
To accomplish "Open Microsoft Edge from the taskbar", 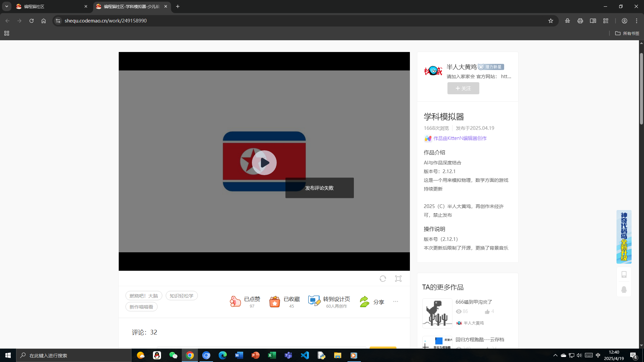I will coord(223,355).
